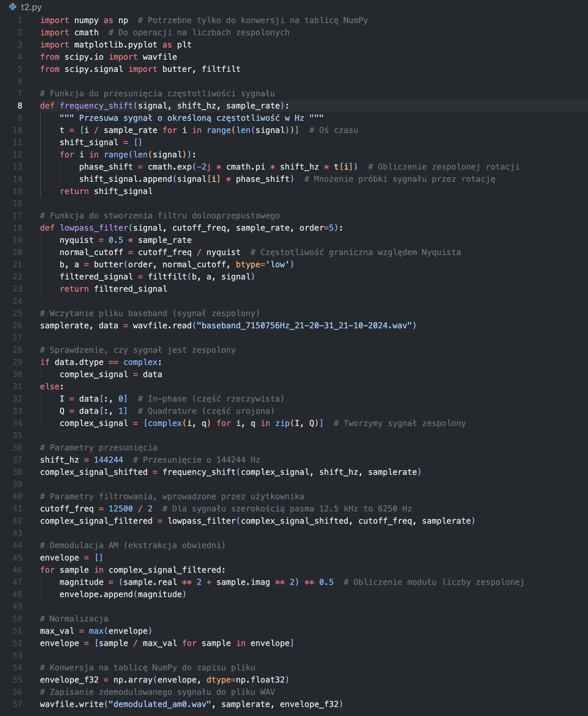588x716 pixels.
Task: Click the 'Demodulacja AM' comment line
Action: (133, 545)
